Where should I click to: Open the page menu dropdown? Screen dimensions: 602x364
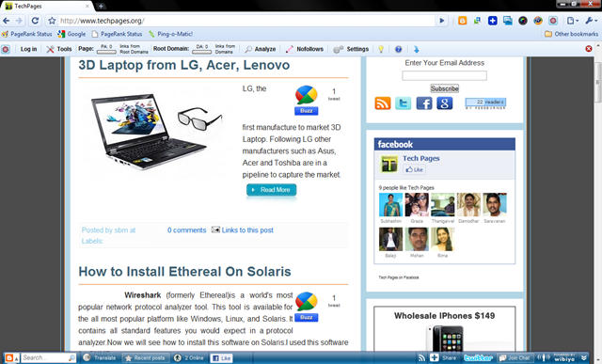[x=573, y=21]
